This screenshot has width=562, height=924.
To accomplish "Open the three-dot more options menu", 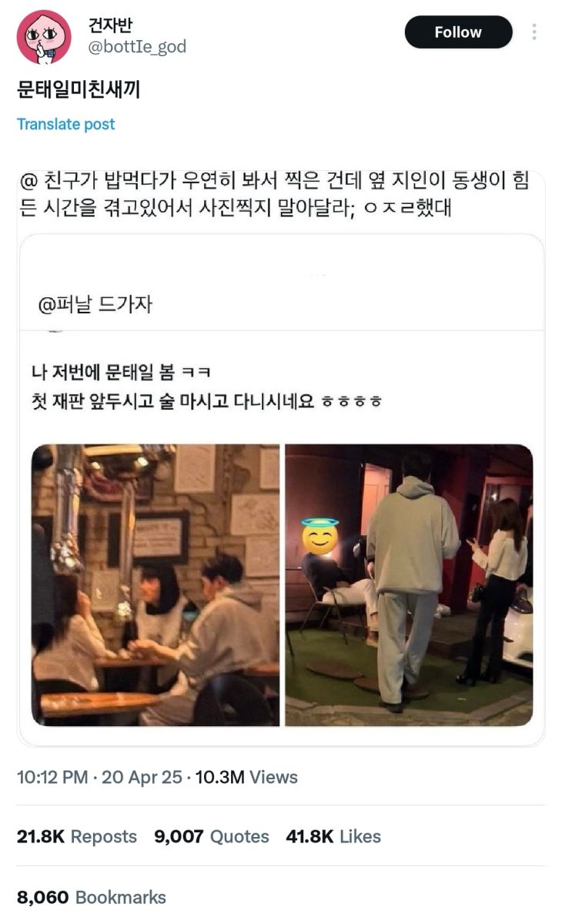I will [x=534, y=32].
